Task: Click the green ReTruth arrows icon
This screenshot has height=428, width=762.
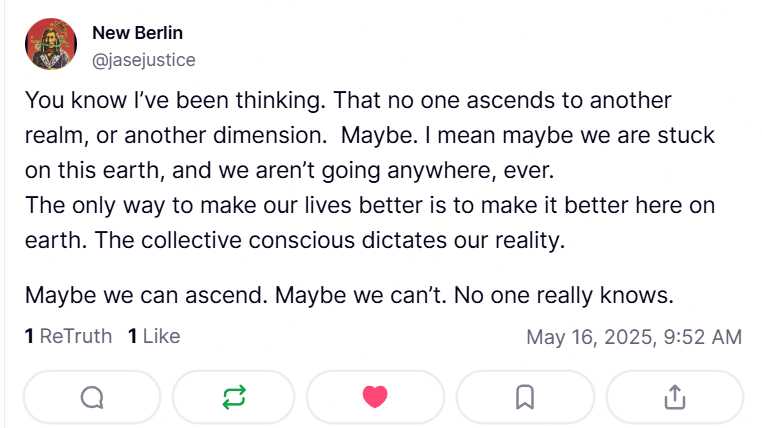Action: coord(233,397)
